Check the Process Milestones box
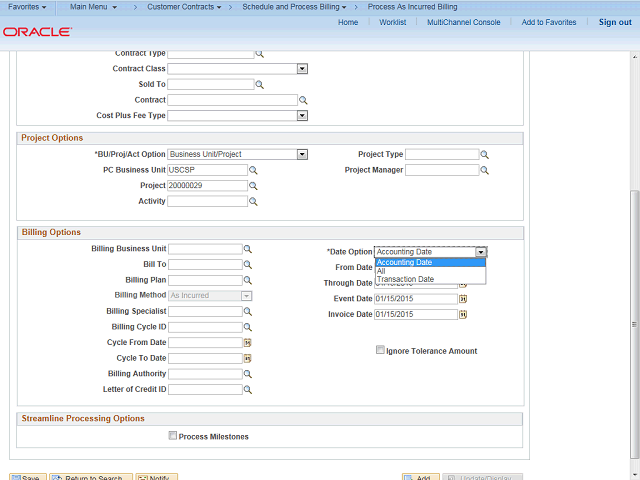The height and width of the screenshot is (480, 640). point(173,436)
